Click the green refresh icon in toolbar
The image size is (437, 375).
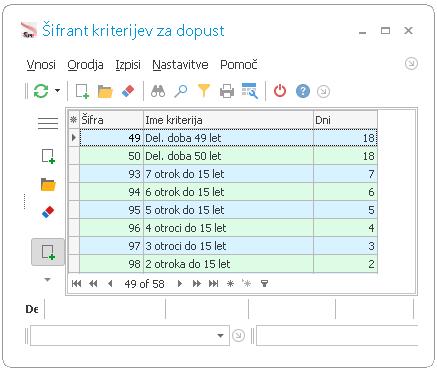point(41,91)
